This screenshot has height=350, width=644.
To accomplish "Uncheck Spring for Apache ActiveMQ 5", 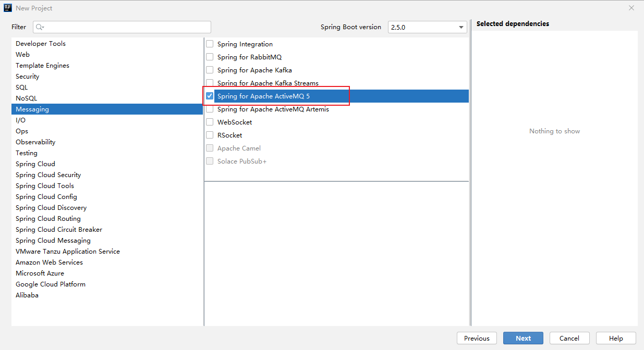I will pos(210,96).
